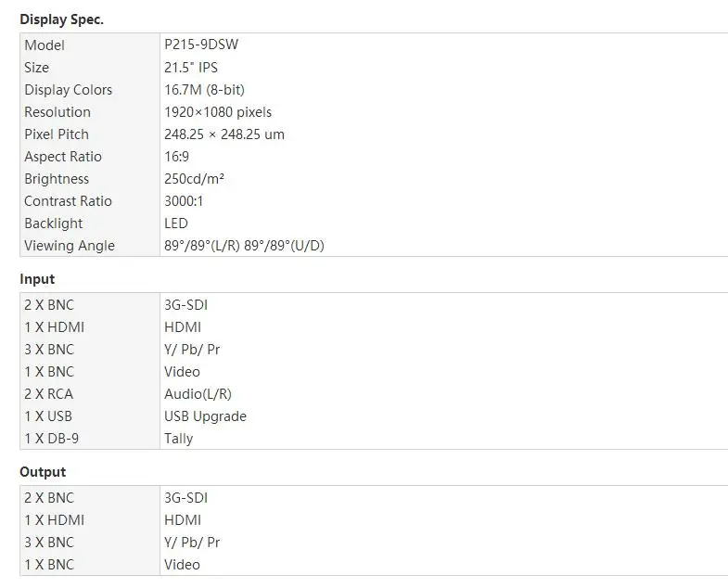The image size is (728, 588).
Task: Click the Tally DB-9 value
Action: pyautogui.click(x=178, y=439)
